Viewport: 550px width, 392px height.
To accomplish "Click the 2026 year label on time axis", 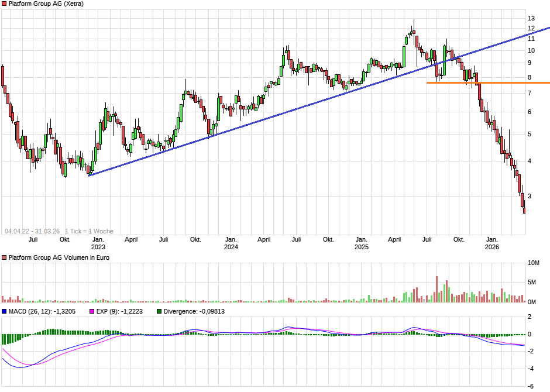I will [x=492, y=247].
